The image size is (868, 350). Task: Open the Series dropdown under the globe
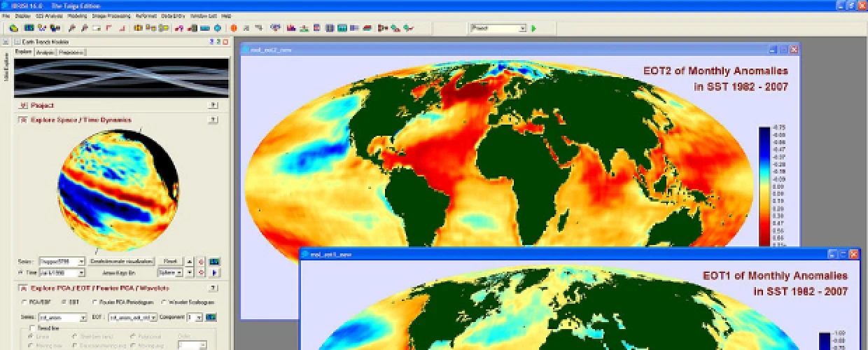point(61,261)
